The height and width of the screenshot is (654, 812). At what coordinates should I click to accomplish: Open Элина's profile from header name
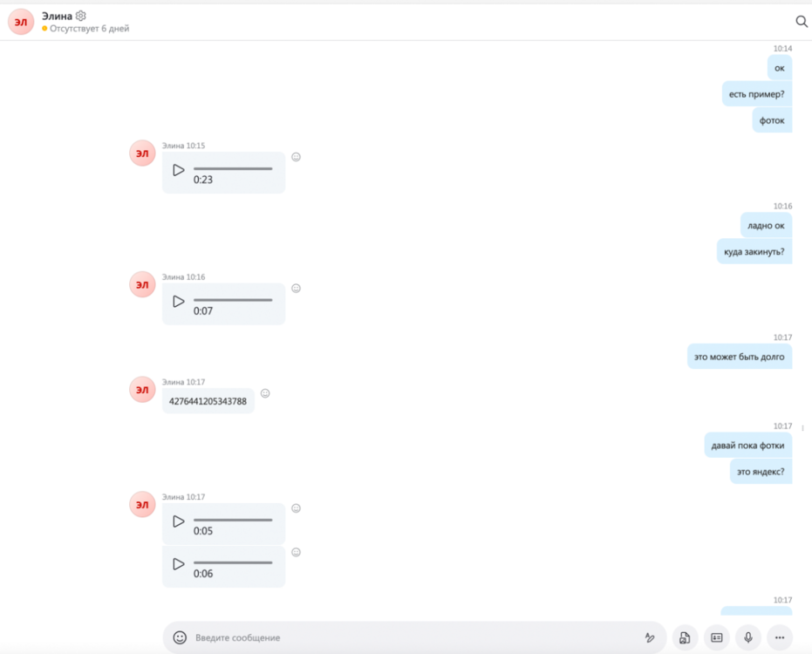[x=57, y=16]
